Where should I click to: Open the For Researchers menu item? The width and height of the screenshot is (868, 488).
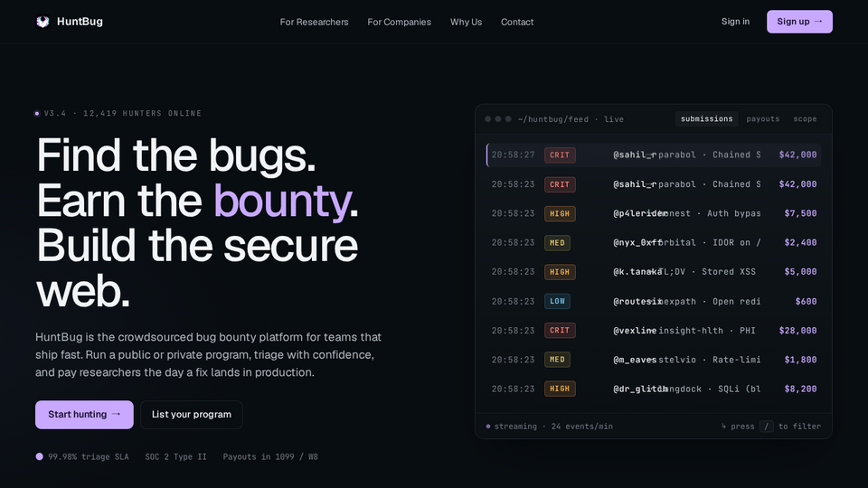tap(314, 22)
